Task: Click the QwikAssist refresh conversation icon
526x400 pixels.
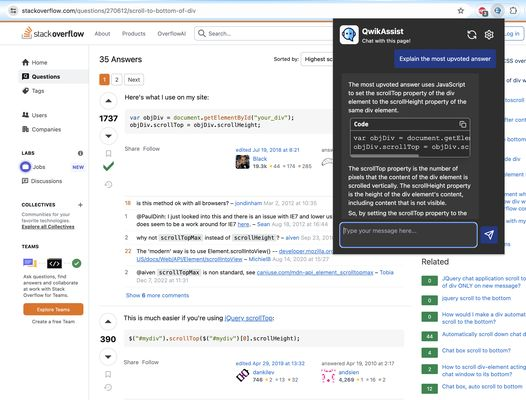Action: [x=472, y=35]
